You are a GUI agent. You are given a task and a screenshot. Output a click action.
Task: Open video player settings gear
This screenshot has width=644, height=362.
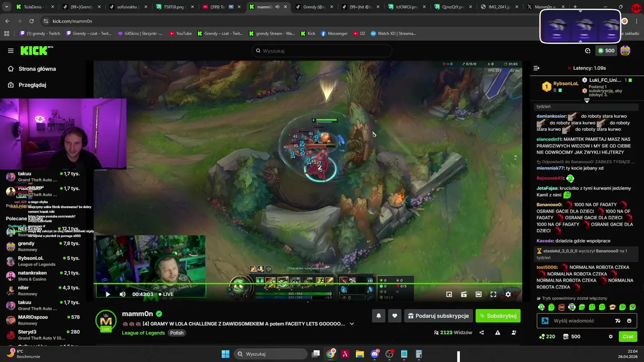(508, 294)
